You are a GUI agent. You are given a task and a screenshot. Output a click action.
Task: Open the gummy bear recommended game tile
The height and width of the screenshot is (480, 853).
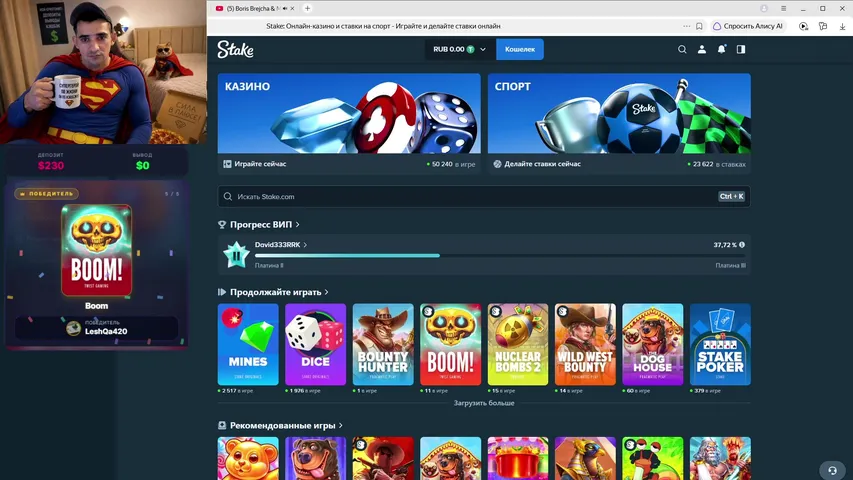(x=248, y=458)
